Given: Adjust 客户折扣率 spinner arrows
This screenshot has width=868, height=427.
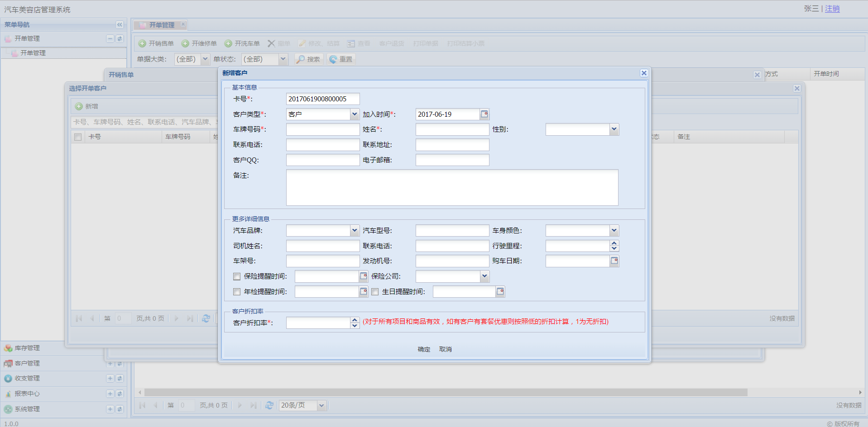Looking at the screenshot, I should 355,323.
